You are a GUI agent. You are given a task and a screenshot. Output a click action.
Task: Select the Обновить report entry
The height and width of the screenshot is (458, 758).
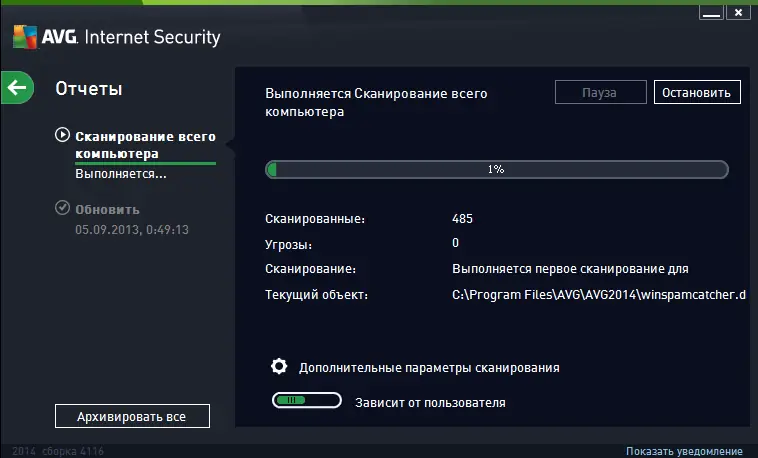pyautogui.click(x=107, y=210)
